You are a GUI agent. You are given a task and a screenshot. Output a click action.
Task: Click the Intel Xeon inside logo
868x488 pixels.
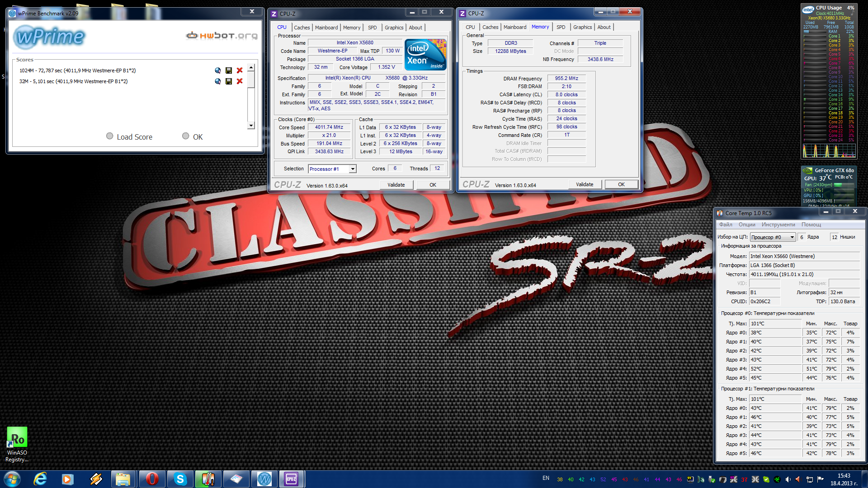[425, 55]
